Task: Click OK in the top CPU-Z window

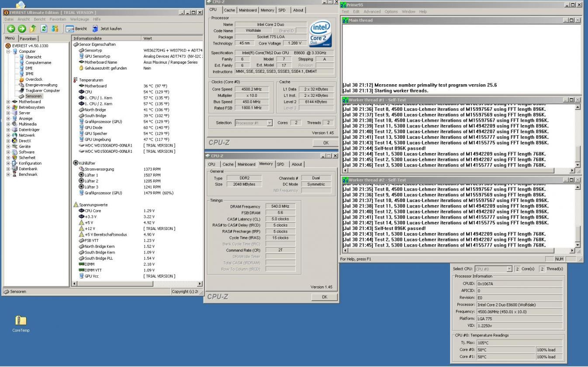Action: 325,143
